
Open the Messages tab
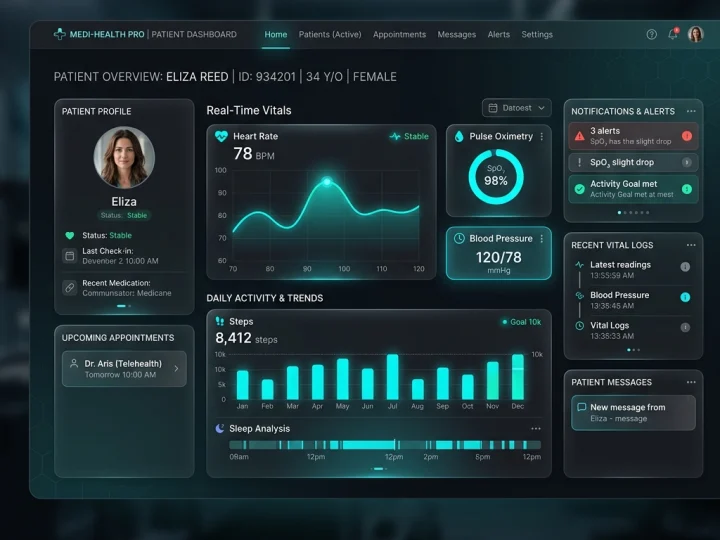(x=456, y=34)
